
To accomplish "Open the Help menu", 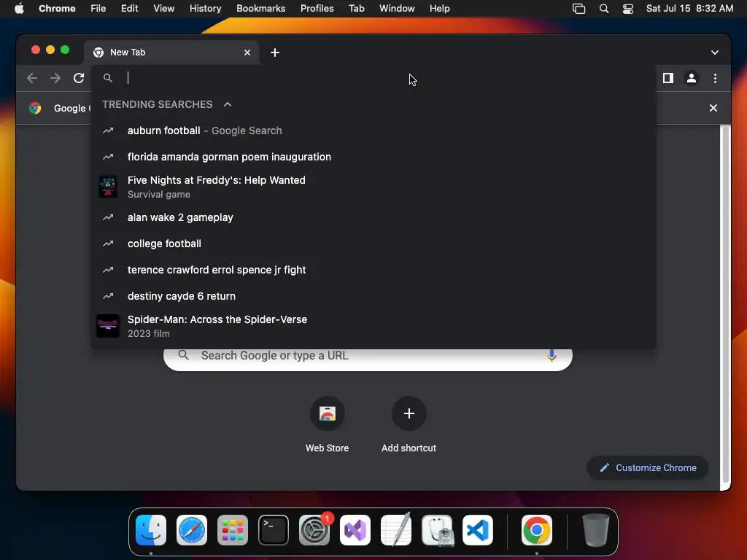I will 439,8.
